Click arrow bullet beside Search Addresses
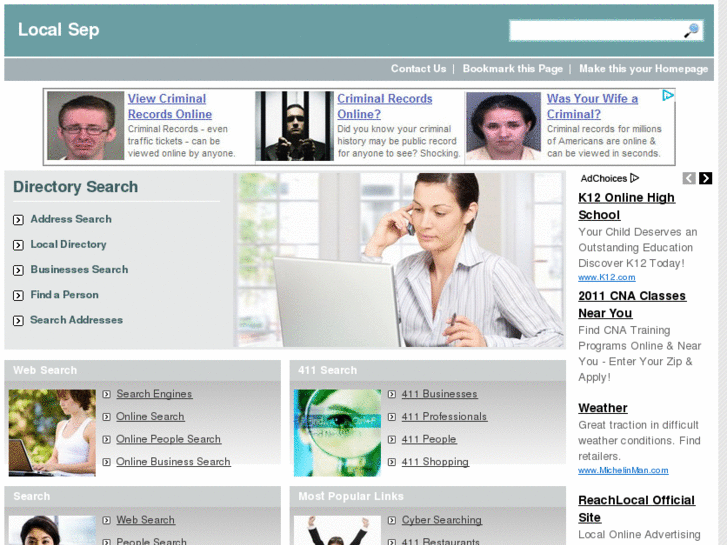Screen dimensions: 727x545 pyautogui.click(x=19, y=321)
